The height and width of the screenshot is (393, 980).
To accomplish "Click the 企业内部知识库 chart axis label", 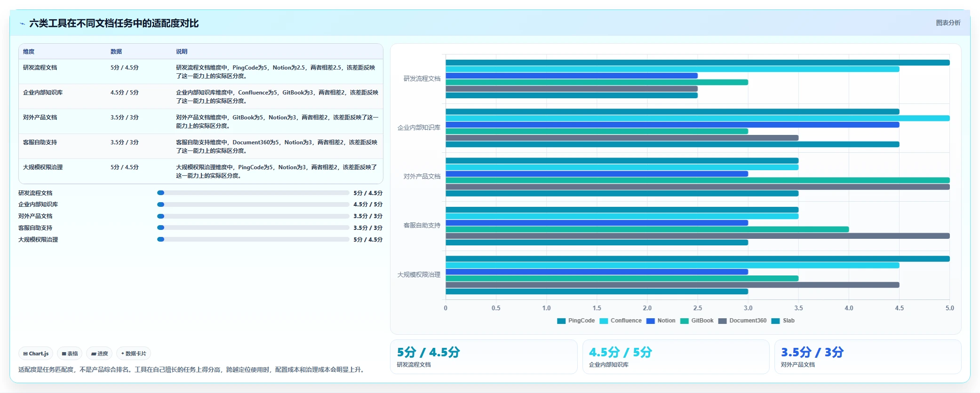I will coord(419,127).
